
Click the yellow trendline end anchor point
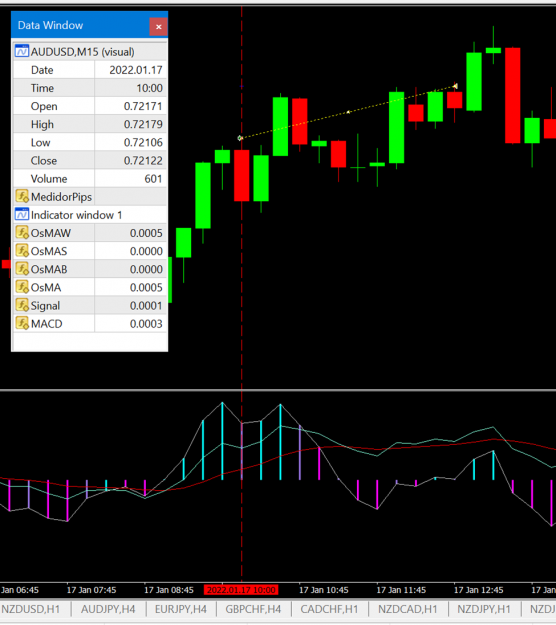[456, 86]
